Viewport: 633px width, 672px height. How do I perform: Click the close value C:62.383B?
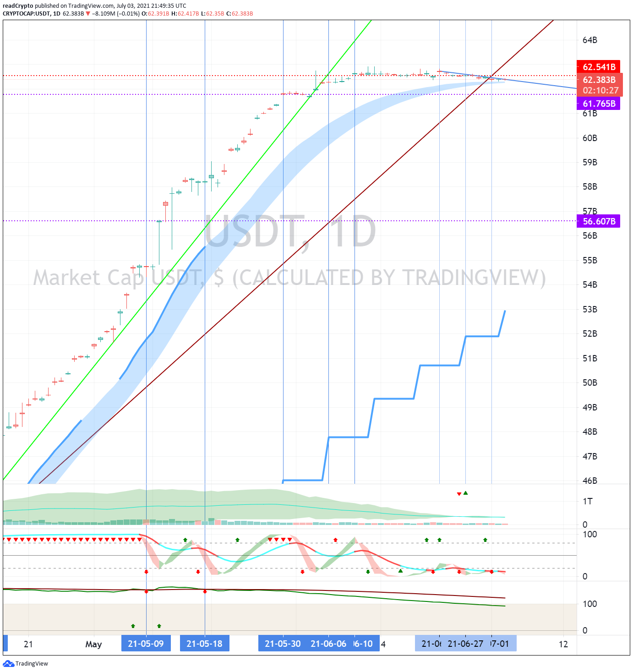(240, 13)
